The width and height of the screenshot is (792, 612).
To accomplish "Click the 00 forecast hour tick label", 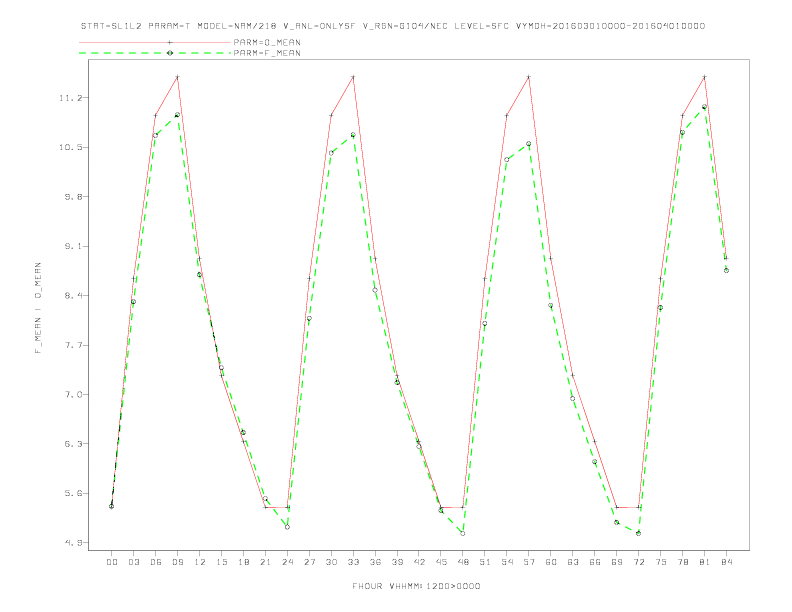I will click(x=112, y=562).
